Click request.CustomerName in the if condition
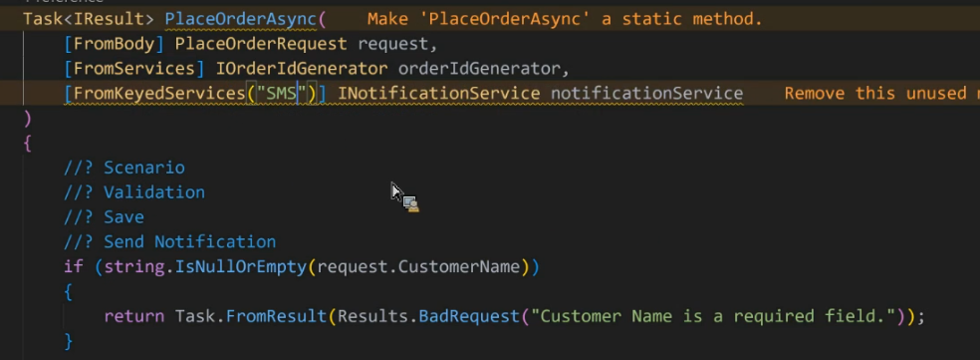980x360 pixels. [418, 266]
